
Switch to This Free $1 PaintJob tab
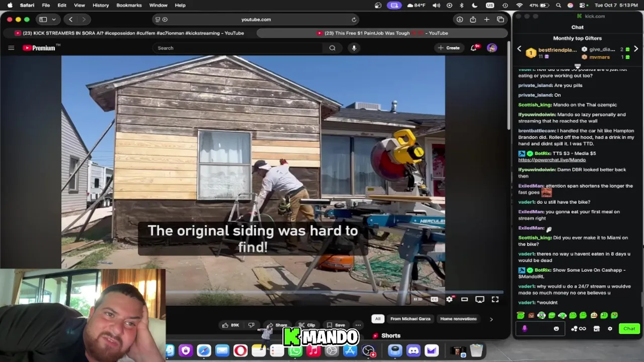[382, 33]
